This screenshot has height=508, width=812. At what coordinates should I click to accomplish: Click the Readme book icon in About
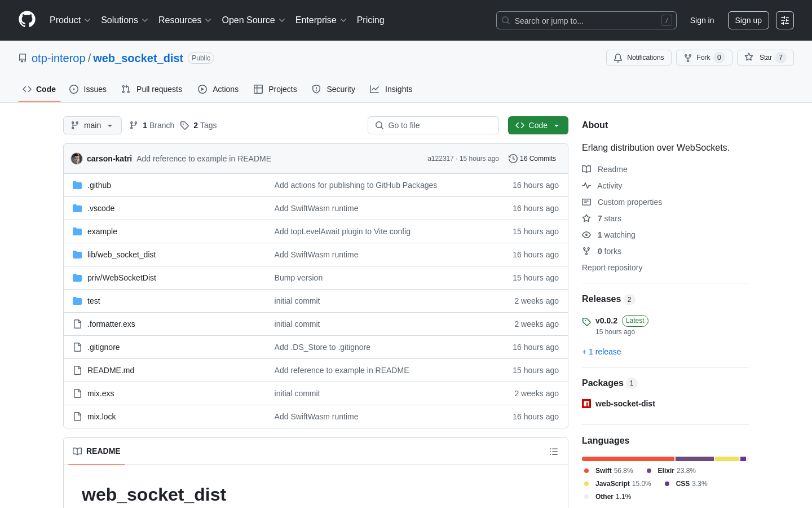(586, 169)
